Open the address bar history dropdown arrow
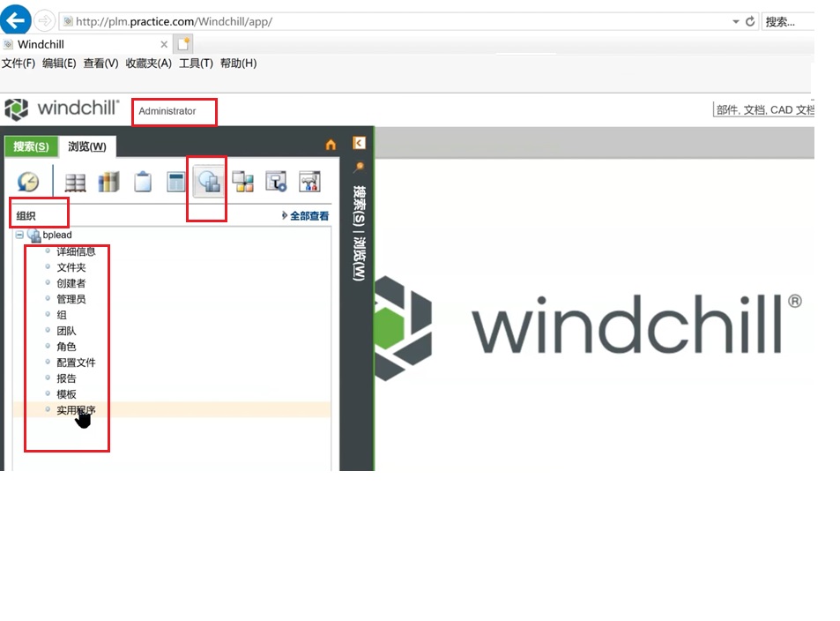The height and width of the screenshot is (621, 840). pyautogui.click(x=735, y=21)
